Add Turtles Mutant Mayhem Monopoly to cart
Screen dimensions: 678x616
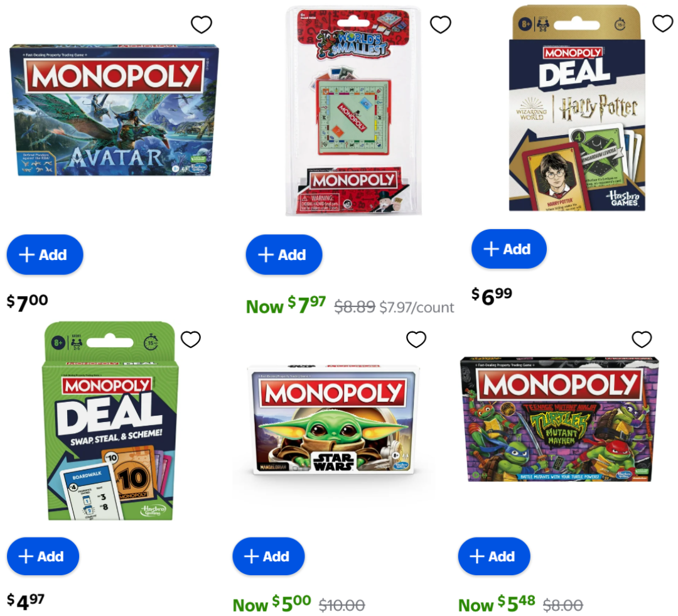[x=494, y=556]
